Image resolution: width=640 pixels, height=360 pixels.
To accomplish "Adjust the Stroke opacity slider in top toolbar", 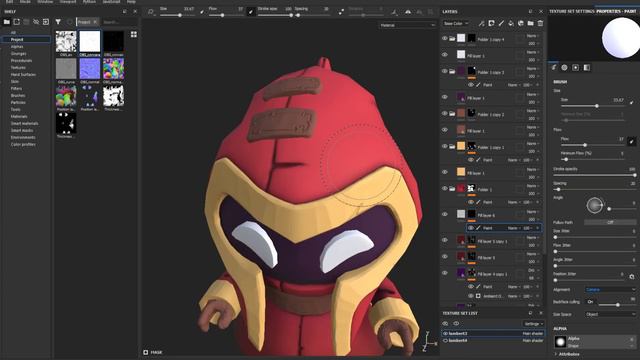I will tap(275, 15).
